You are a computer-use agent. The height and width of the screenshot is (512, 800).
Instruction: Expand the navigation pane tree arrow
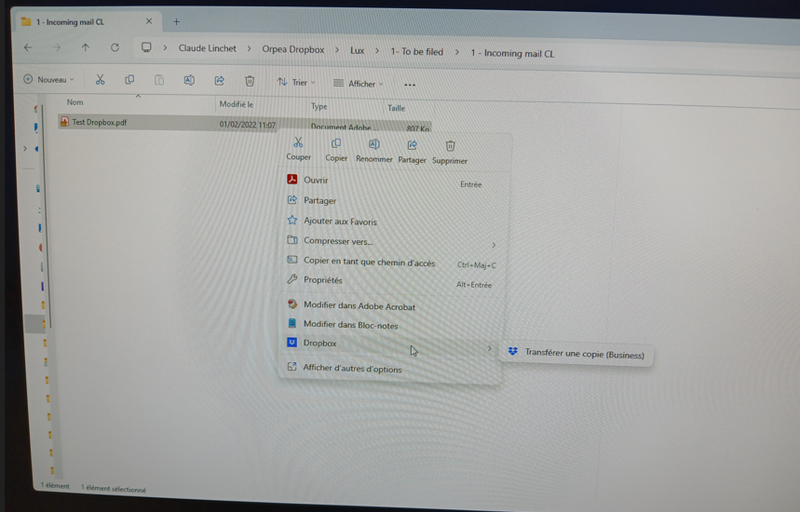pyautogui.click(x=25, y=148)
